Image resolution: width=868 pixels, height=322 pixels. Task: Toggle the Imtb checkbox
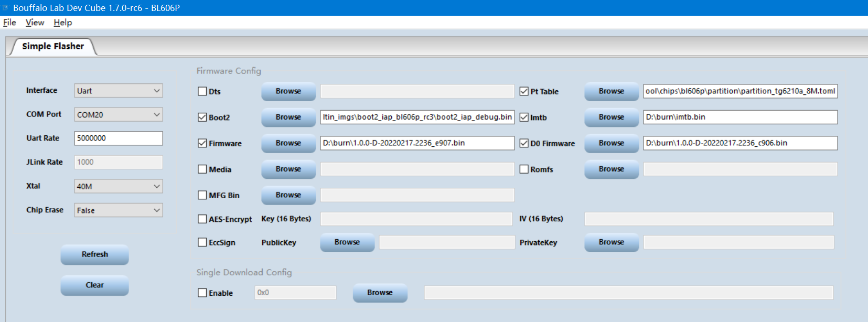[523, 117]
